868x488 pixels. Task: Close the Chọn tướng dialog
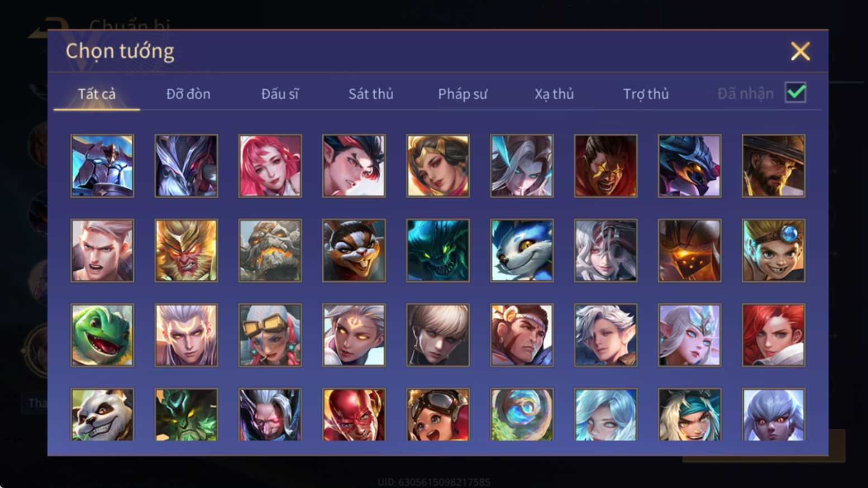800,51
